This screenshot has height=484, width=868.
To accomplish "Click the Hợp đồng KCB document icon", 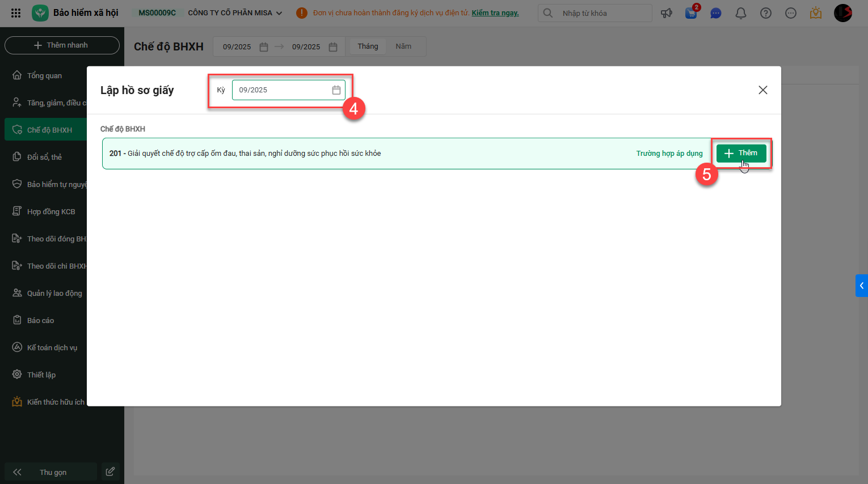I will 17,211.
